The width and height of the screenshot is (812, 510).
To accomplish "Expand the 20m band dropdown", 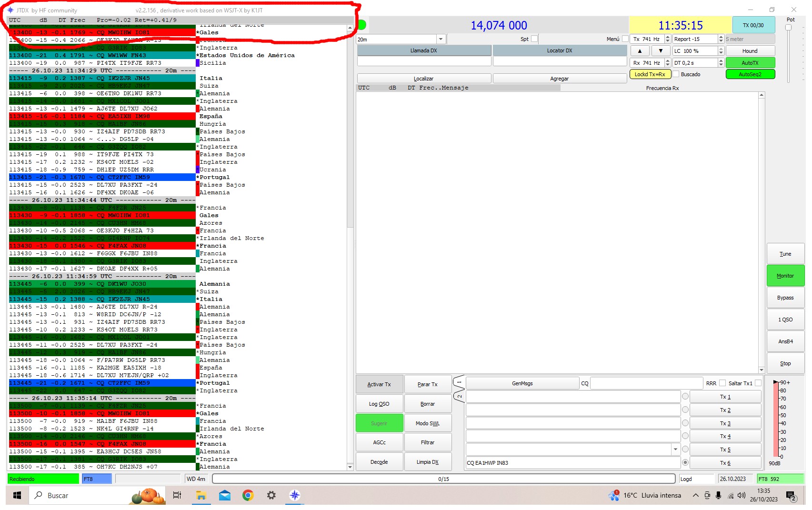I will (441, 39).
